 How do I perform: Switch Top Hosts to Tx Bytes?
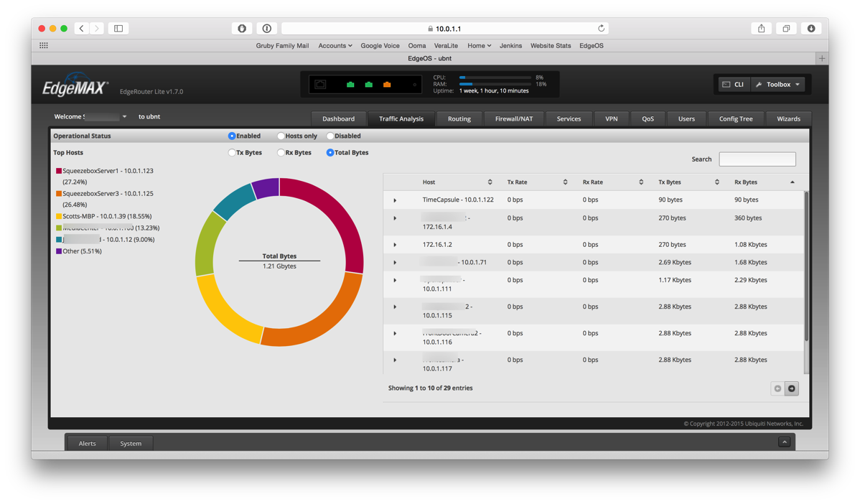click(233, 152)
